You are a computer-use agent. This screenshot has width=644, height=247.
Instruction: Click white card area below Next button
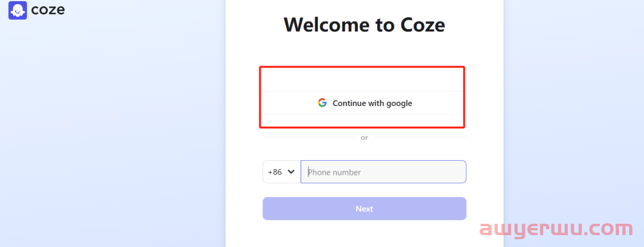click(364, 235)
